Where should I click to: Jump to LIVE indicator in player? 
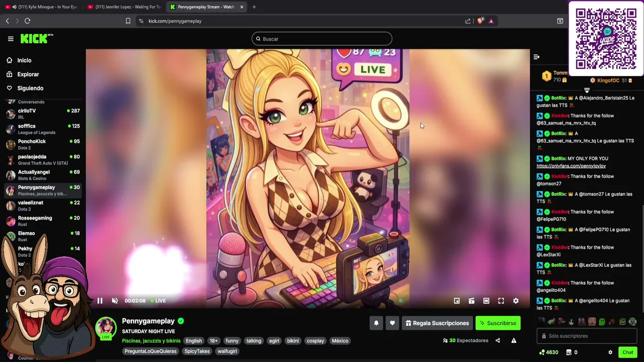(x=158, y=301)
